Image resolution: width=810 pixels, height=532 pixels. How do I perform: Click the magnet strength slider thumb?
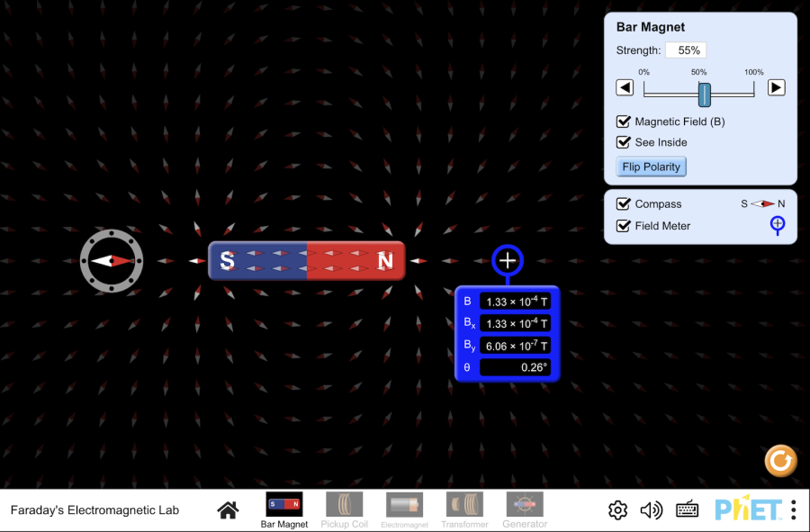pyautogui.click(x=705, y=94)
